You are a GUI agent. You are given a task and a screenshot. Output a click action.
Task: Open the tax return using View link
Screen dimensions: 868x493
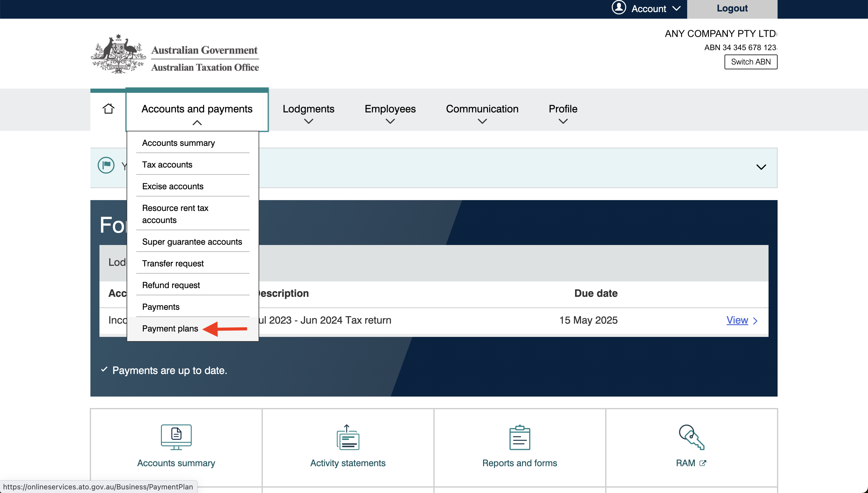click(737, 320)
